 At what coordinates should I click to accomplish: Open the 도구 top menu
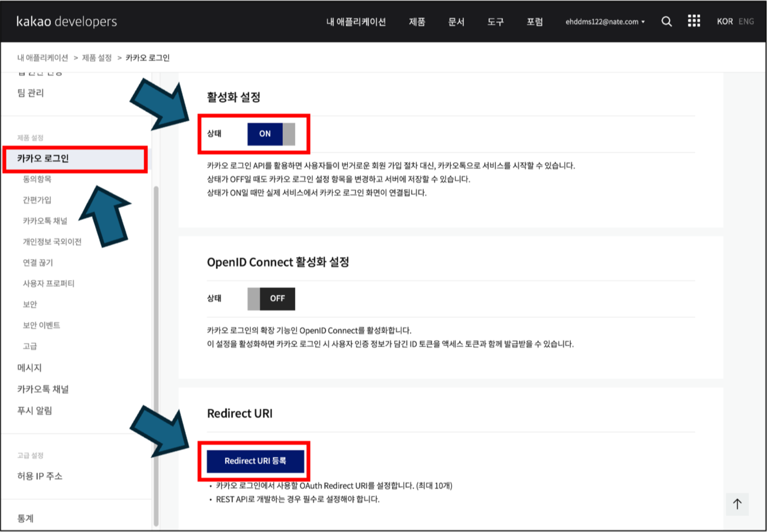tap(495, 22)
